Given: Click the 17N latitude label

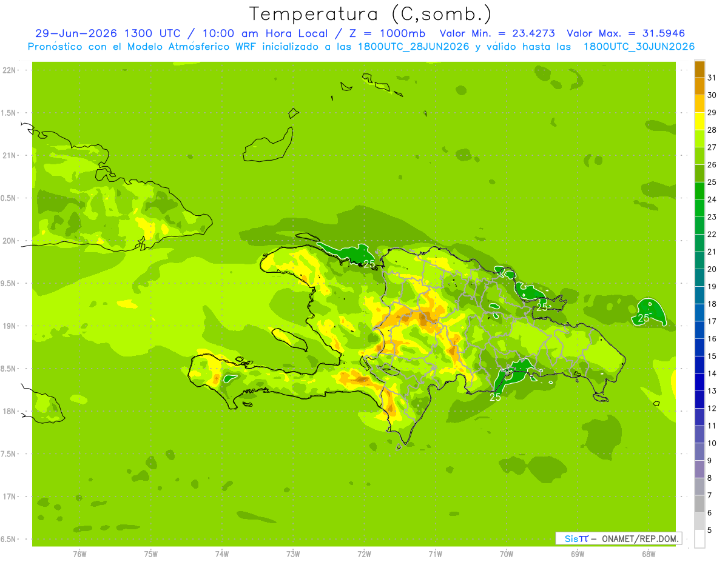Looking at the screenshot, I should 10,497.
